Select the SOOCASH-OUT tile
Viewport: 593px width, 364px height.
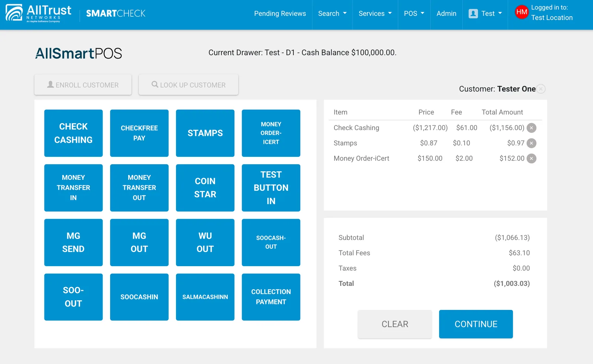click(271, 242)
